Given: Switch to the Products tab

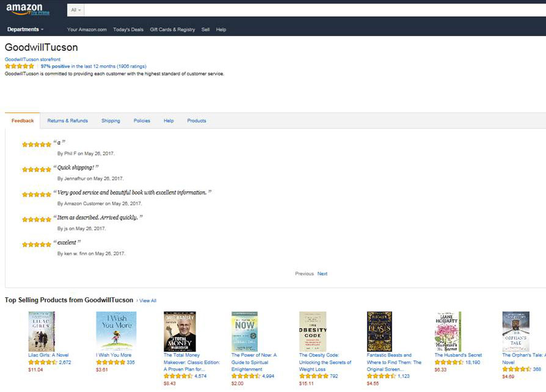Looking at the screenshot, I should 197,121.
